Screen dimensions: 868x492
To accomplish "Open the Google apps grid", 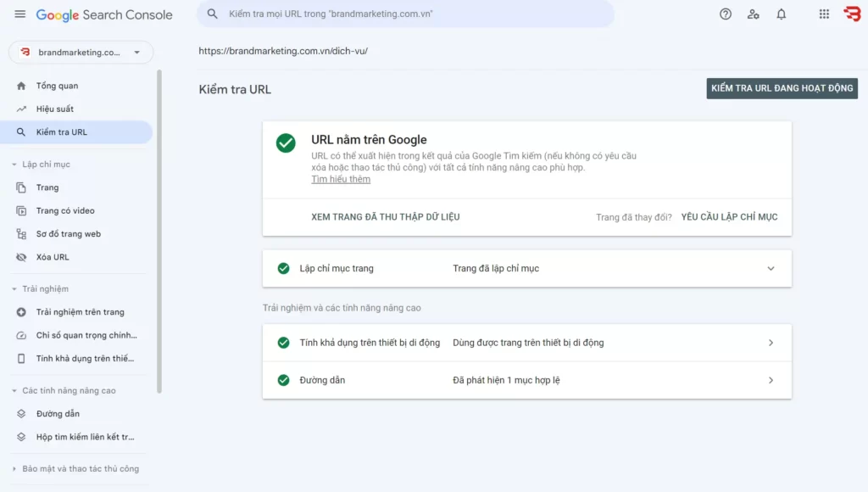I will [x=824, y=14].
